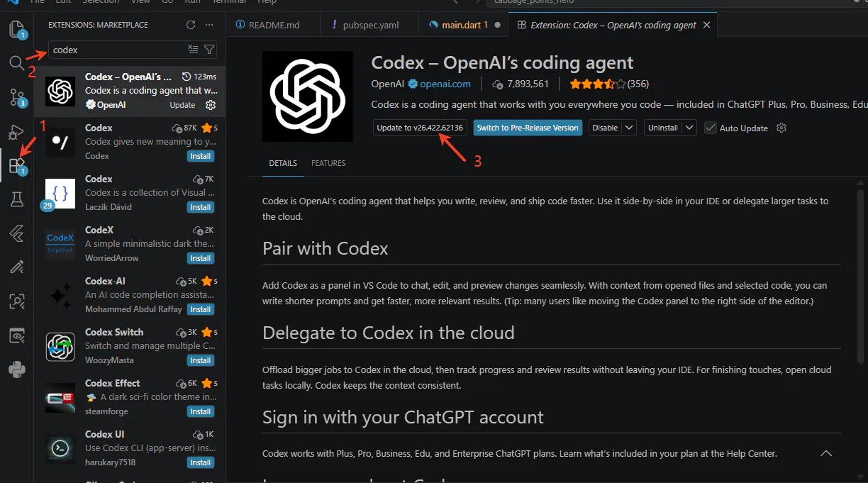The image size is (868, 483).
Task: Open the gear icon beside Auto Update
Action: click(x=781, y=128)
